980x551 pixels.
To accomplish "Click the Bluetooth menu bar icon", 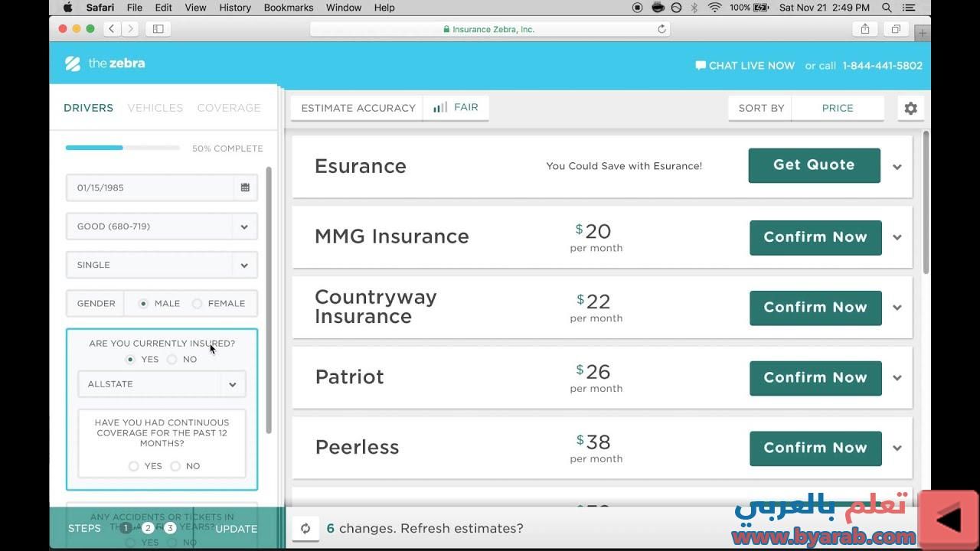I will 694,8.
